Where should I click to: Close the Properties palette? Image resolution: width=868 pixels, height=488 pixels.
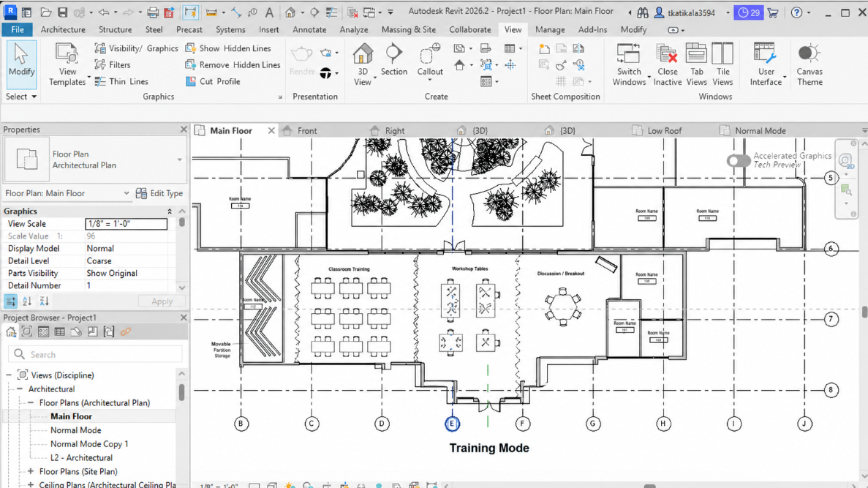[184, 129]
